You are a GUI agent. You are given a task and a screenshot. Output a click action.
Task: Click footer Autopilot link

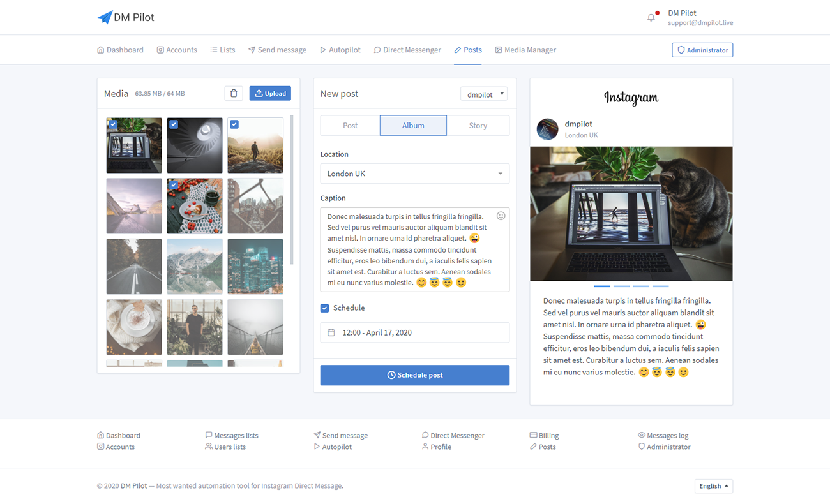(333, 447)
